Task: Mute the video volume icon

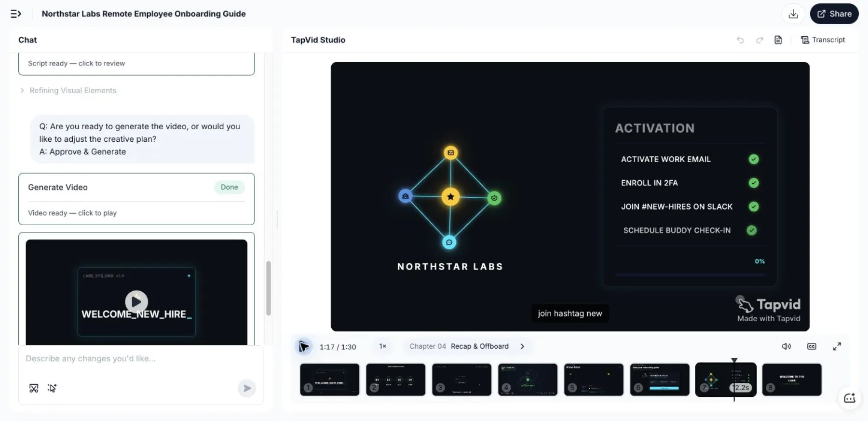Action: tap(787, 346)
